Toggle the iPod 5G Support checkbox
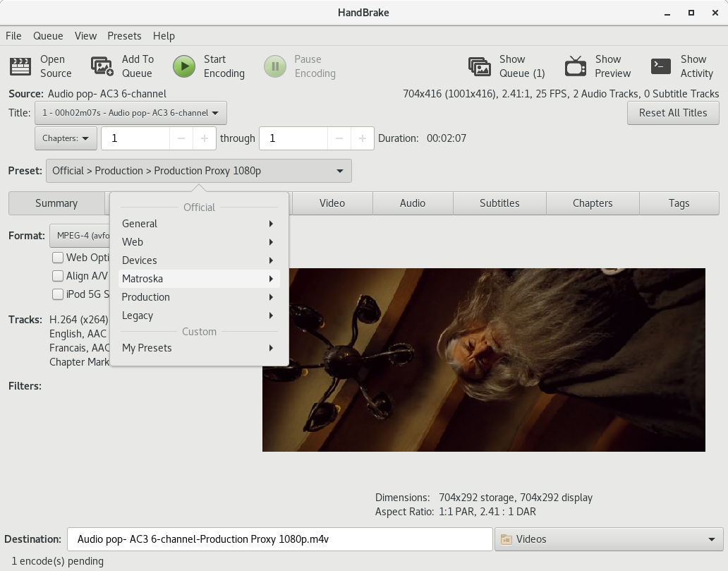728x571 pixels. [x=58, y=294]
